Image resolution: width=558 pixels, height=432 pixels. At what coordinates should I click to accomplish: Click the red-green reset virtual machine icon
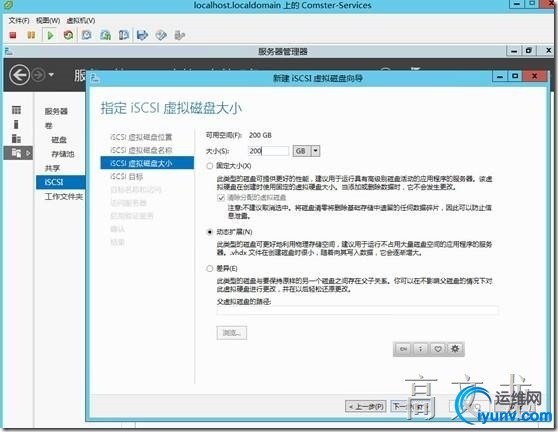tap(68, 35)
